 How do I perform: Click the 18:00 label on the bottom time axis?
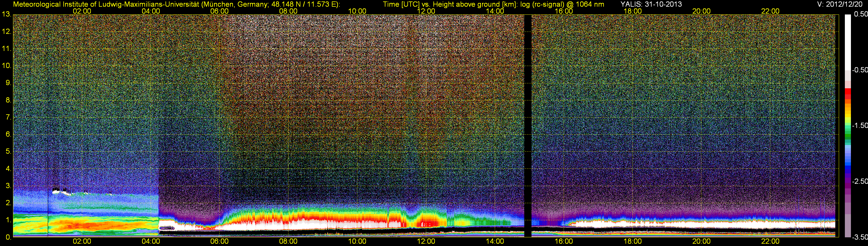(x=632, y=241)
